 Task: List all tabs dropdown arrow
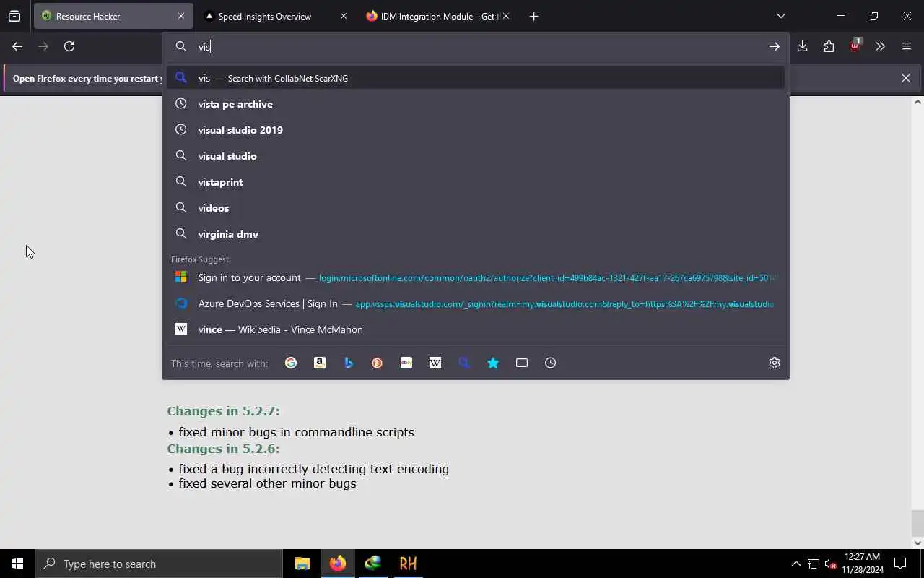coord(780,16)
